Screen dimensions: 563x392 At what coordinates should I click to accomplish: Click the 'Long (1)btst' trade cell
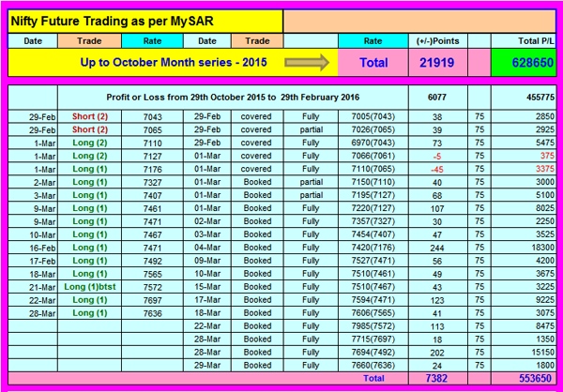(x=90, y=287)
